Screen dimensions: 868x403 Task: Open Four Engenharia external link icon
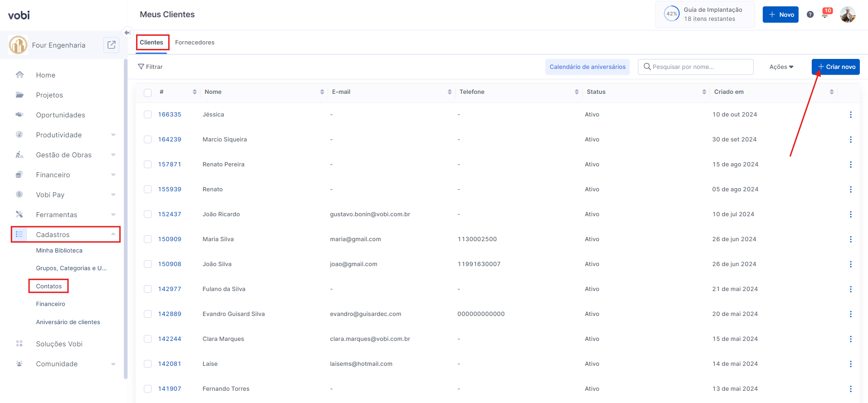point(111,45)
